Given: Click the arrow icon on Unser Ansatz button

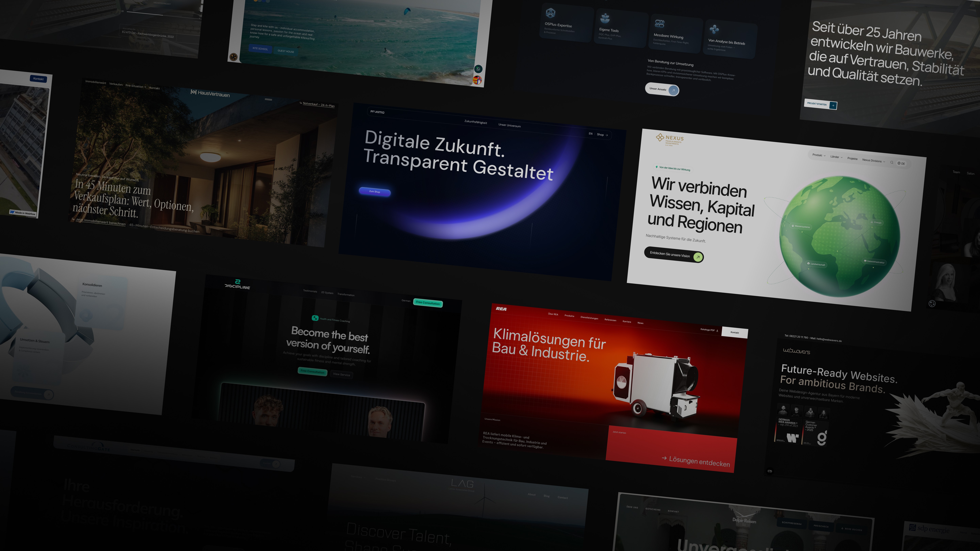Looking at the screenshot, I should pyautogui.click(x=673, y=90).
